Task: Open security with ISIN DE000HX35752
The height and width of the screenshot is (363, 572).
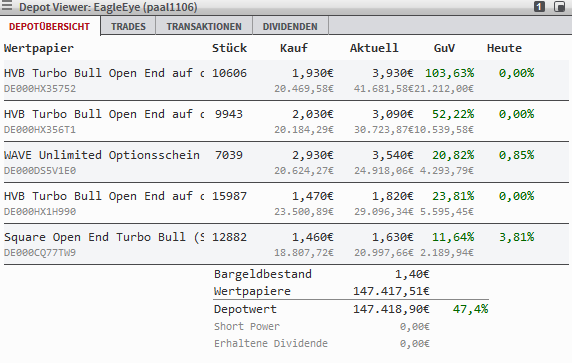Action: pos(40,89)
